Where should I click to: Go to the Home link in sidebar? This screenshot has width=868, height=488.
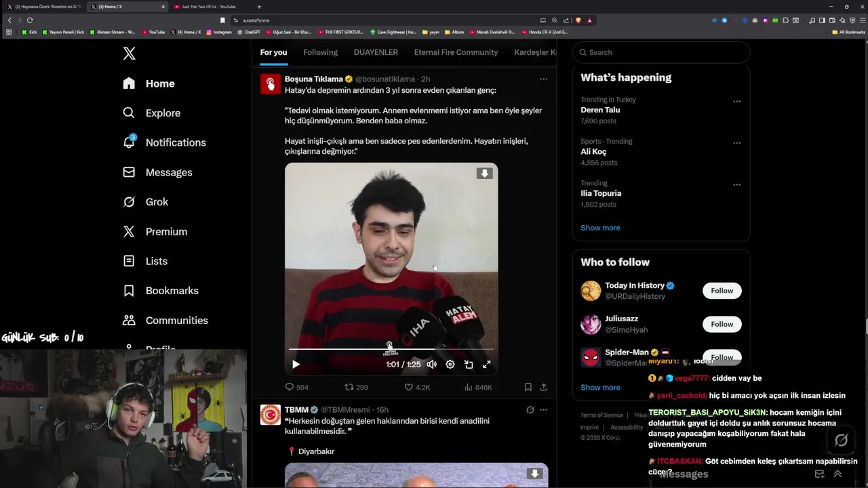[160, 83]
